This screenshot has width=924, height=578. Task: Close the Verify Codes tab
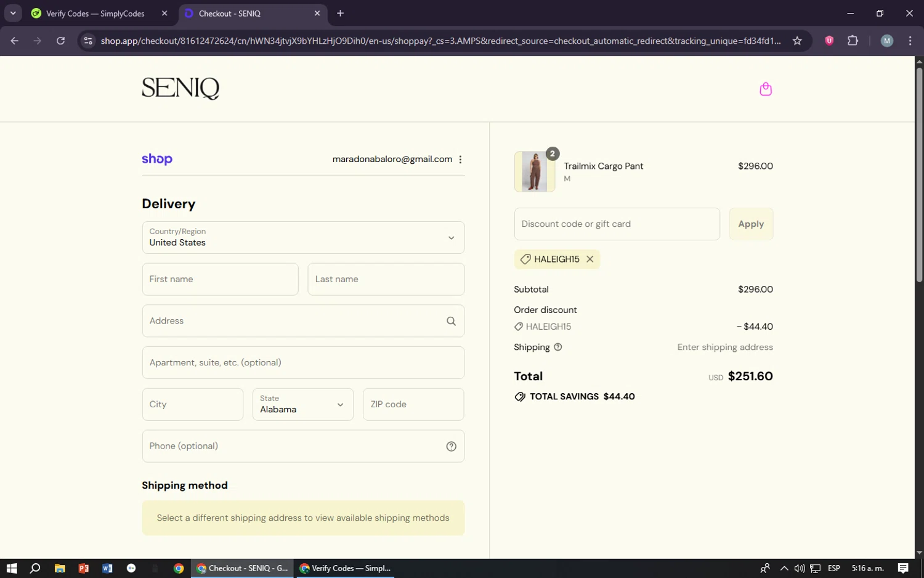pyautogui.click(x=164, y=13)
